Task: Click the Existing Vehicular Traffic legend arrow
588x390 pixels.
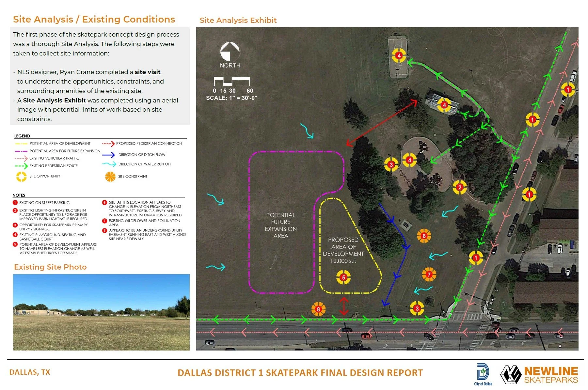Action: click(21, 158)
